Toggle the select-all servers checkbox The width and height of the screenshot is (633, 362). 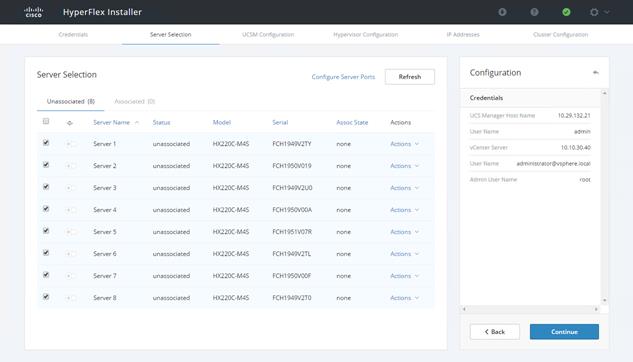(x=46, y=121)
